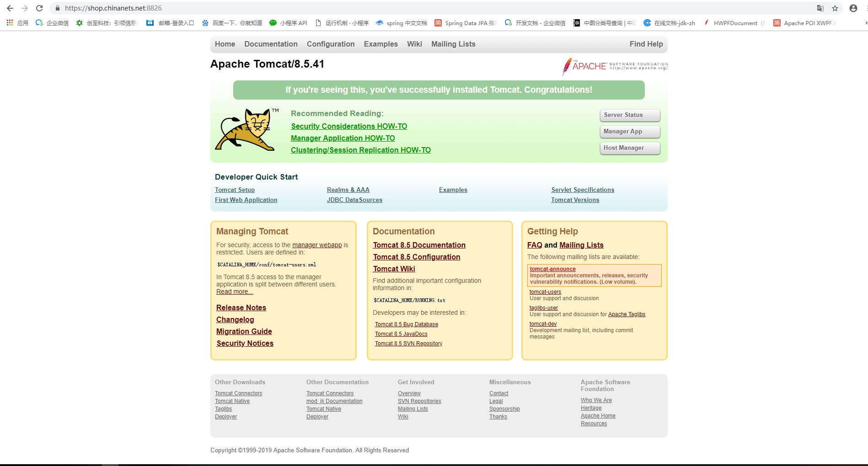
Task: Open the Servlet Specifications link
Action: (x=583, y=190)
